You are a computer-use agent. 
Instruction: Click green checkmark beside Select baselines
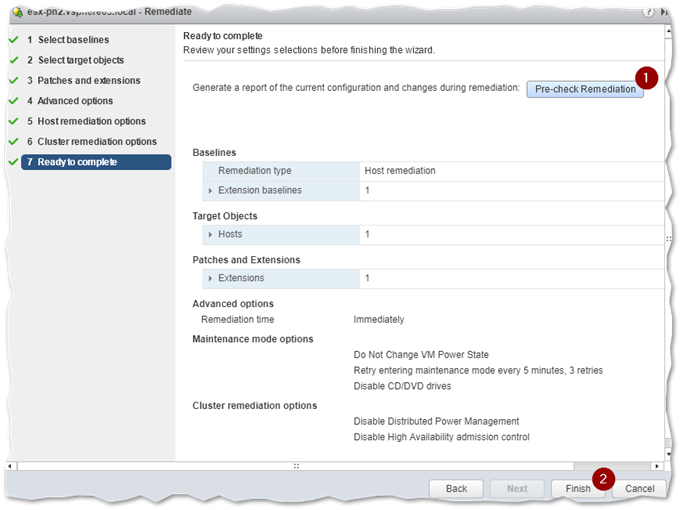(x=13, y=40)
